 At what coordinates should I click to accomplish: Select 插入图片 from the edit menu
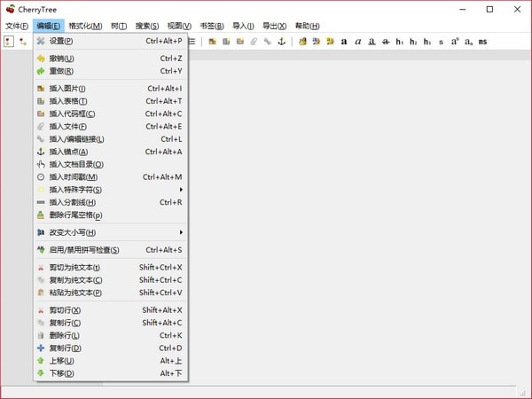click(67, 89)
